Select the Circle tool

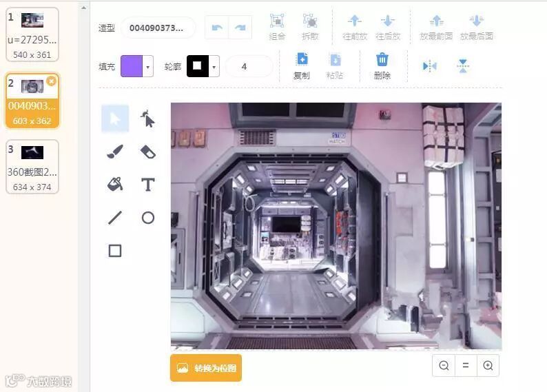click(x=148, y=218)
